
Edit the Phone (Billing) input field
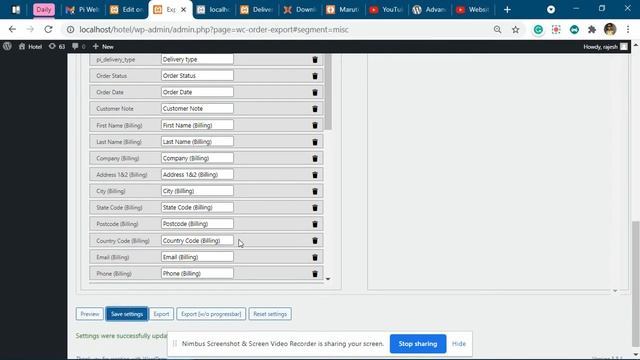197,273
